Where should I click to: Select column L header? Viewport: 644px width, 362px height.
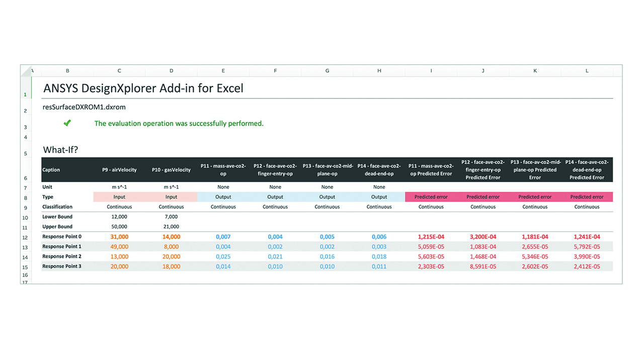587,71
